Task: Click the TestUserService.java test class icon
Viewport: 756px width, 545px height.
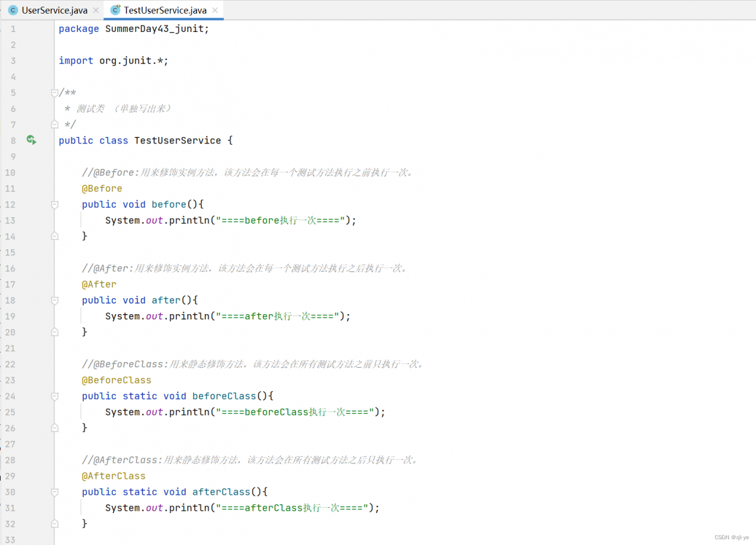Action: tap(115, 10)
